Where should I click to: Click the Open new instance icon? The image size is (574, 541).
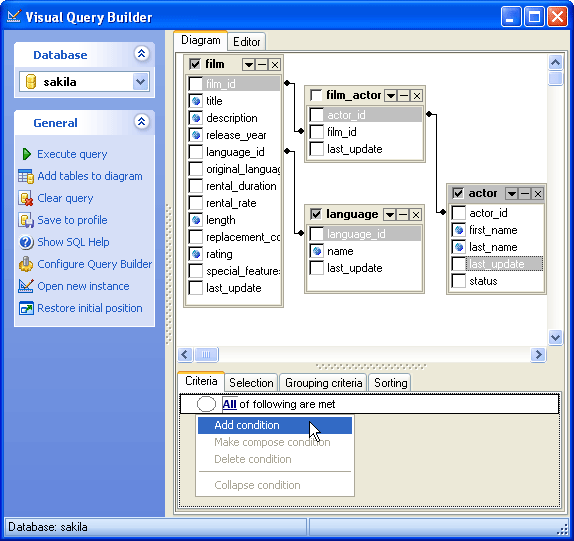click(x=26, y=286)
